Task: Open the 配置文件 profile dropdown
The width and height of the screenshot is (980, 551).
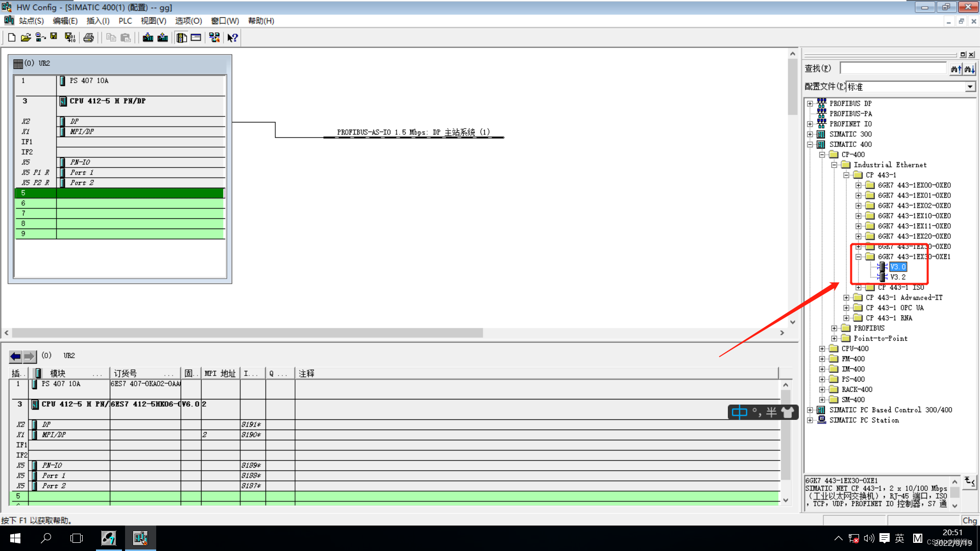Action: (970, 87)
